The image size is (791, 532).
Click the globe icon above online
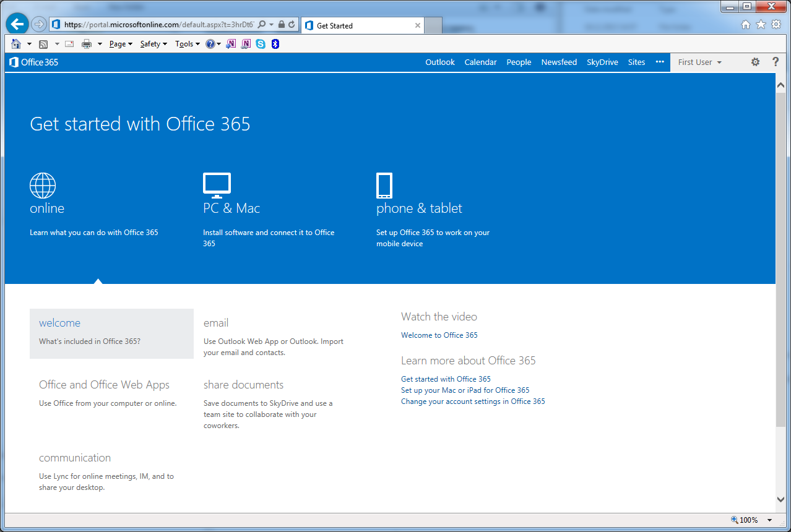click(x=43, y=186)
